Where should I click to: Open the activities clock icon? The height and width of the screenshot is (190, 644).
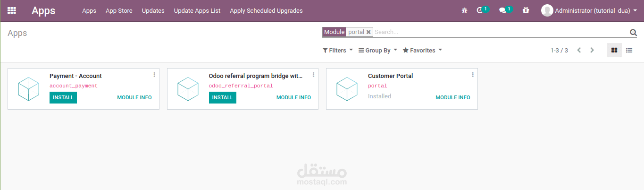(480, 10)
